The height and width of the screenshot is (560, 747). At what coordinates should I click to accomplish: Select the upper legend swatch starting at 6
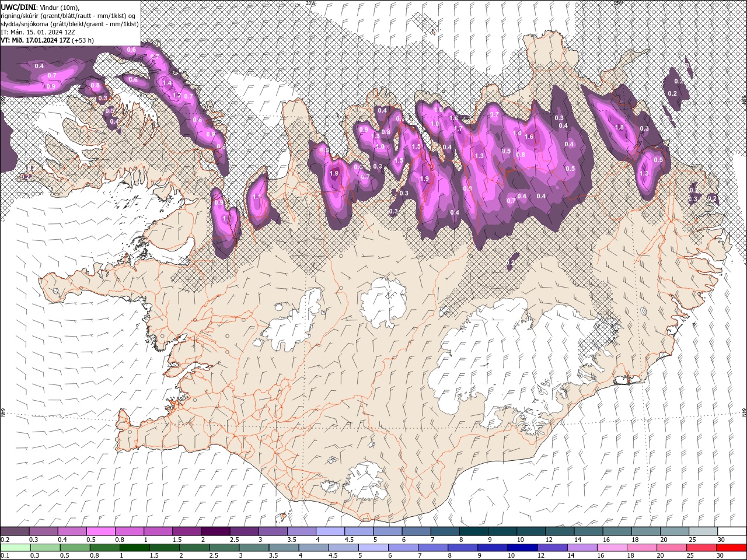tap(416, 531)
